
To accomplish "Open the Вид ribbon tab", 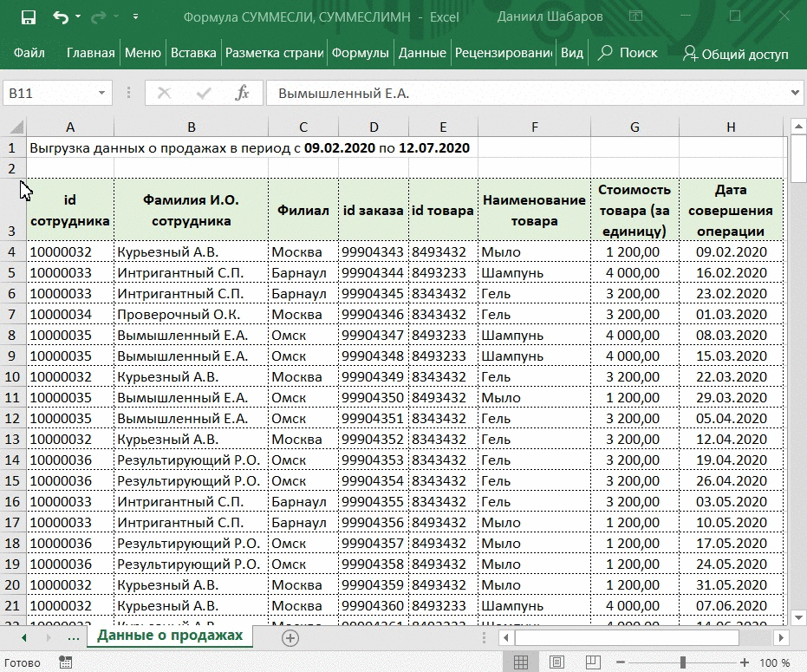I will click(572, 53).
